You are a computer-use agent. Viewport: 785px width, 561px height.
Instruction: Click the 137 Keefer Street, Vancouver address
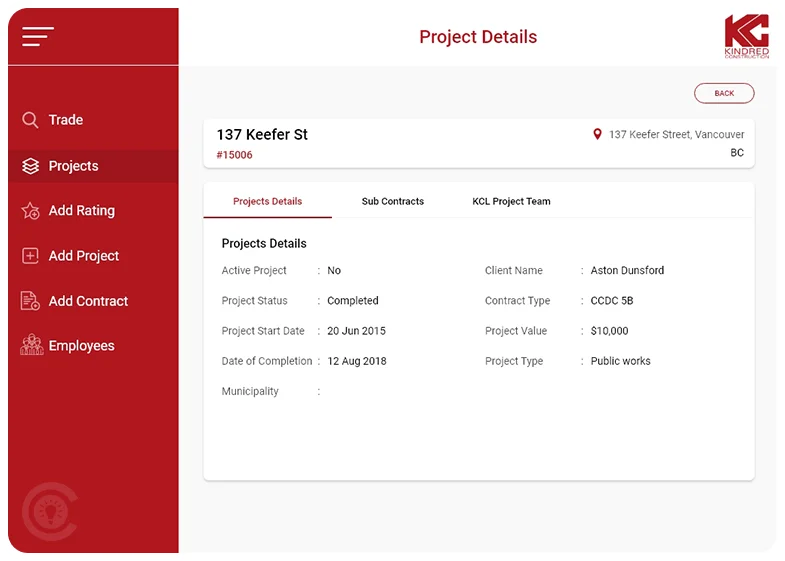(x=676, y=134)
